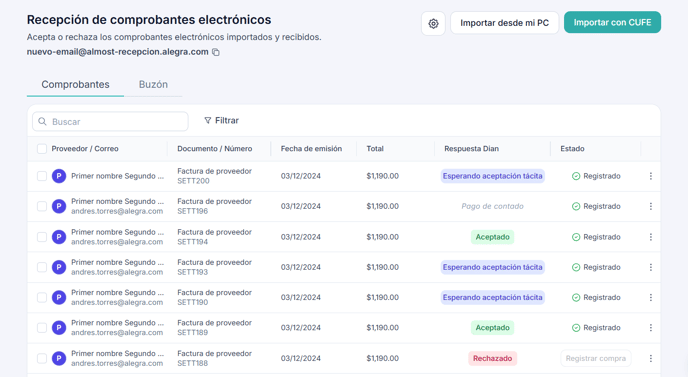Click the document number SETT194
The width and height of the screenshot is (688, 377).
(x=193, y=242)
